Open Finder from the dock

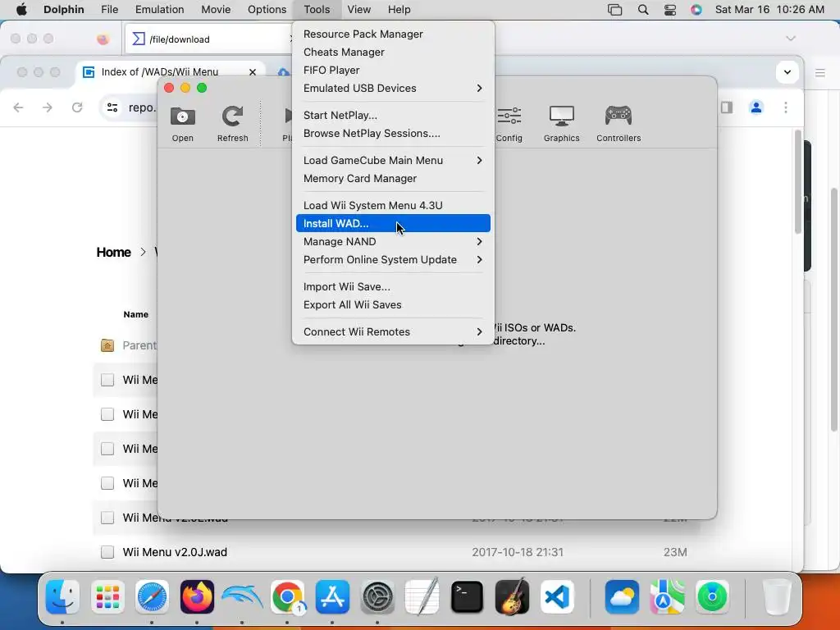[62, 597]
